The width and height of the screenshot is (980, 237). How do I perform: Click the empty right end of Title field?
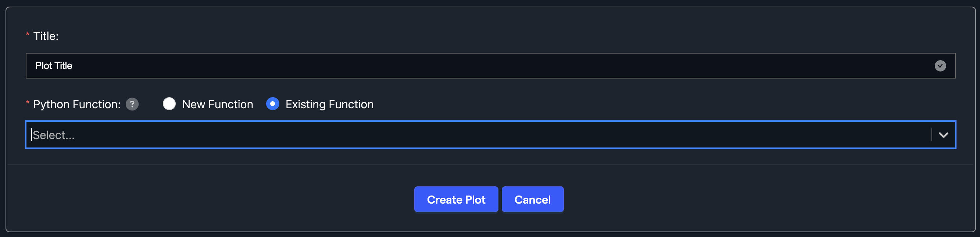pyautogui.click(x=875, y=66)
